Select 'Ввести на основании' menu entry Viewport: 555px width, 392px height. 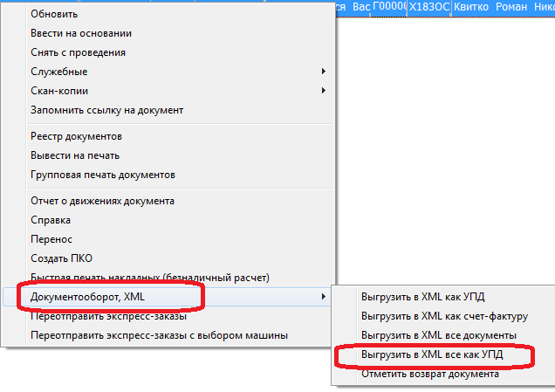(81, 33)
